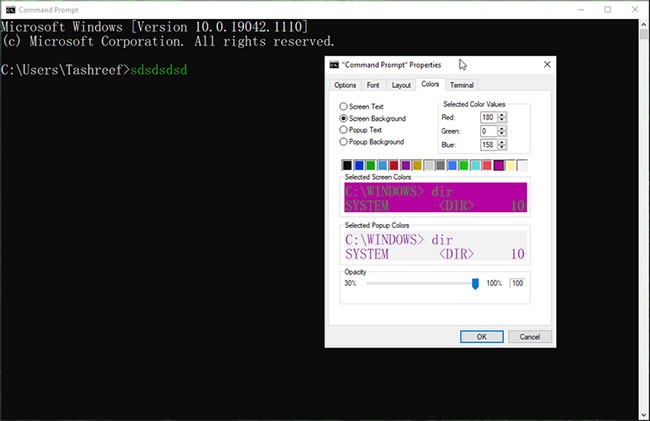Viewport: 650px width, 421px height.
Task: Select the Screen Text radio button
Action: tap(345, 106)
